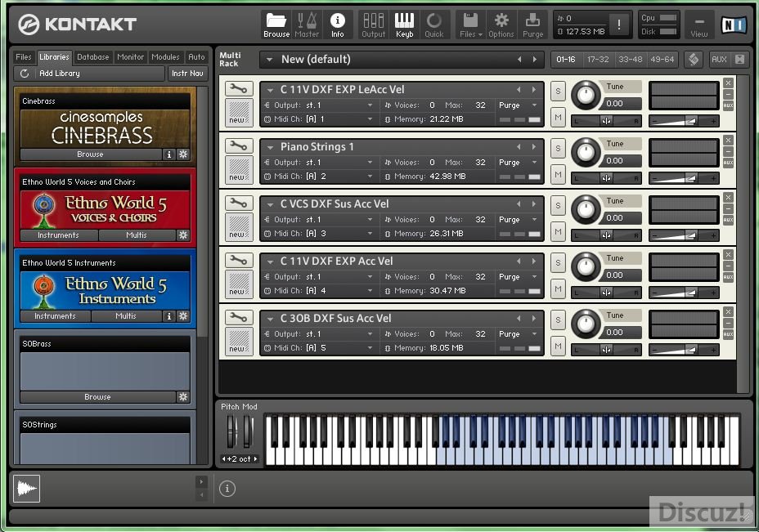Click the pan slider of C 3OB DXF Sus Acc Vel

point(606,350)
